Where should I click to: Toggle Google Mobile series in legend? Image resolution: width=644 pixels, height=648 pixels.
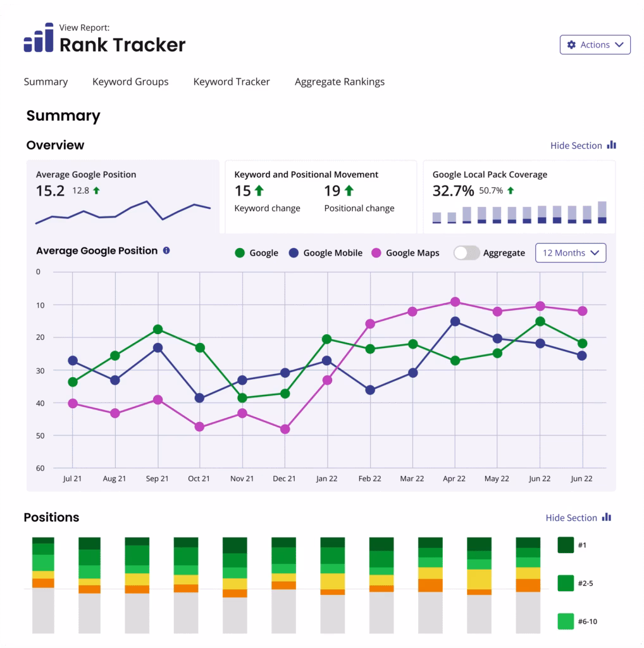point(326,253)
